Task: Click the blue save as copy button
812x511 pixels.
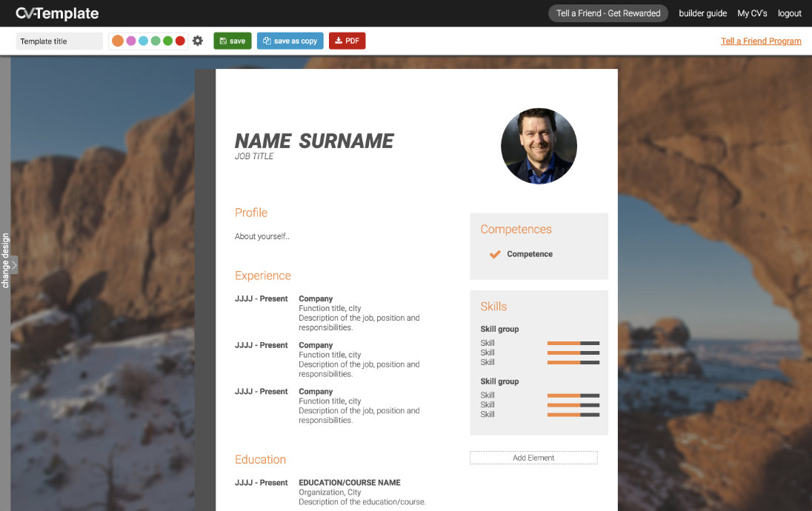Action: pos(290,41)
